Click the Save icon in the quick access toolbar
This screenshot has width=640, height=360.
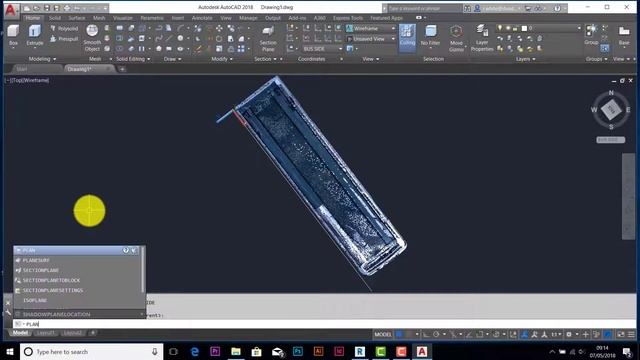pyautogui.click(x=47, y=8)
